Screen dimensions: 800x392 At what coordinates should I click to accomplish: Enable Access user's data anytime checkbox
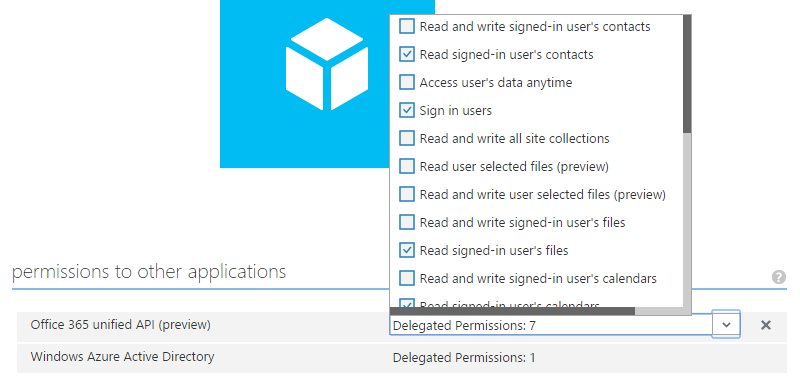coord(407,82)
